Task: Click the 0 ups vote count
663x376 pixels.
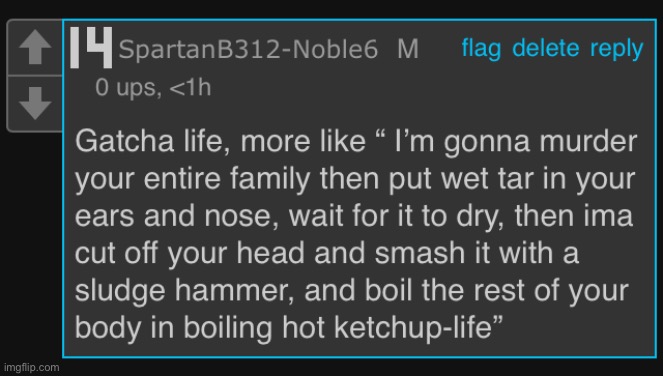Action: (128, 88)
